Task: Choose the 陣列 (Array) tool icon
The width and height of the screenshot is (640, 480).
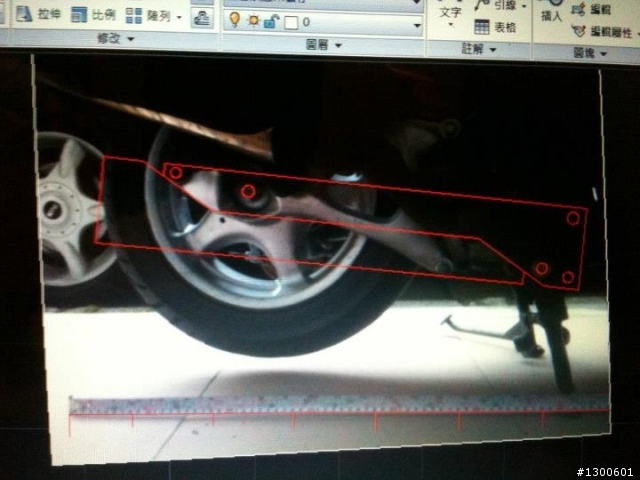Action: pyautogui.click(x=133, y=16)
